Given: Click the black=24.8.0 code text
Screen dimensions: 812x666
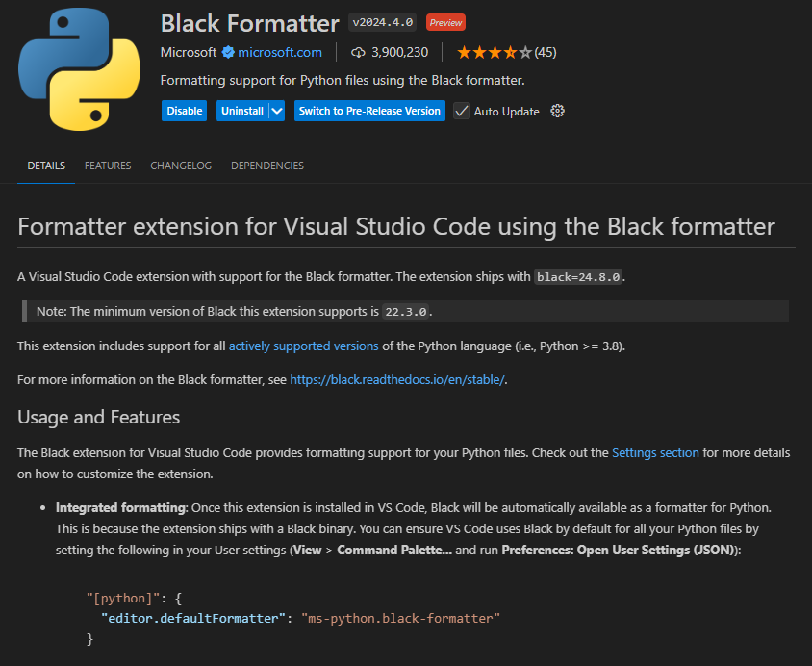Looking at the screenshot, I should coord(578,277).
